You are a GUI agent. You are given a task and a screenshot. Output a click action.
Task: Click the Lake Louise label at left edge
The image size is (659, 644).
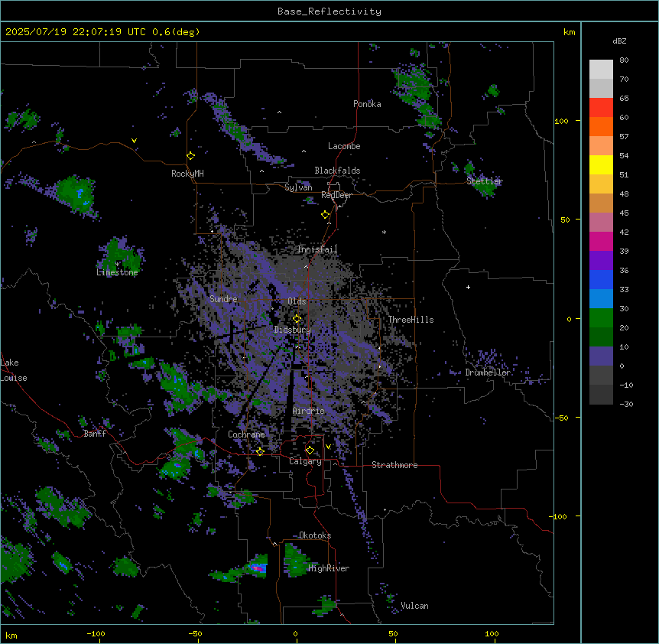[14, 370]
